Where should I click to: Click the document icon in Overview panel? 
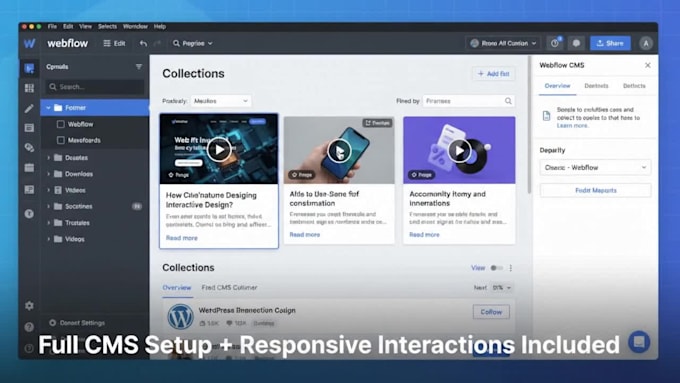(546, 116)
